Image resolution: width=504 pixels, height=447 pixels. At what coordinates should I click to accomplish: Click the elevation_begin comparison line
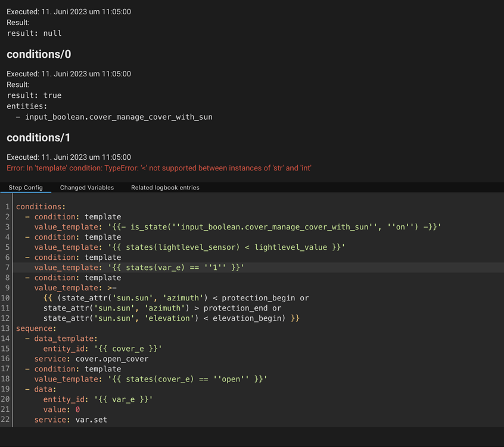(x=171, y=318)
